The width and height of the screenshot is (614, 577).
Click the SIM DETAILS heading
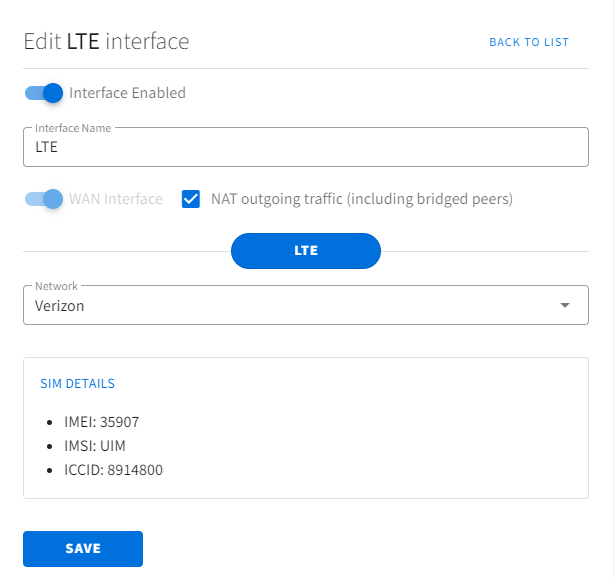click(x=78, y=384)
